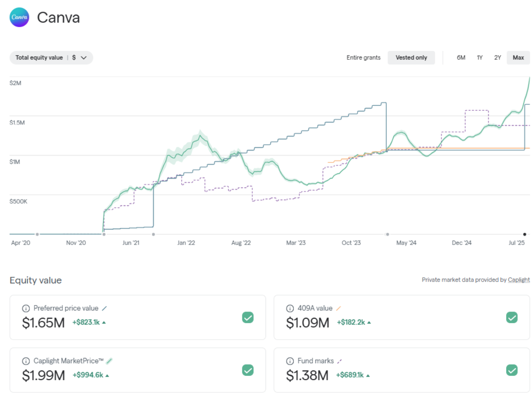The height and width of the screenshot is (399, 532).
Task: Open the Total equity value dropdown
Action: click(x=51, y=58)
